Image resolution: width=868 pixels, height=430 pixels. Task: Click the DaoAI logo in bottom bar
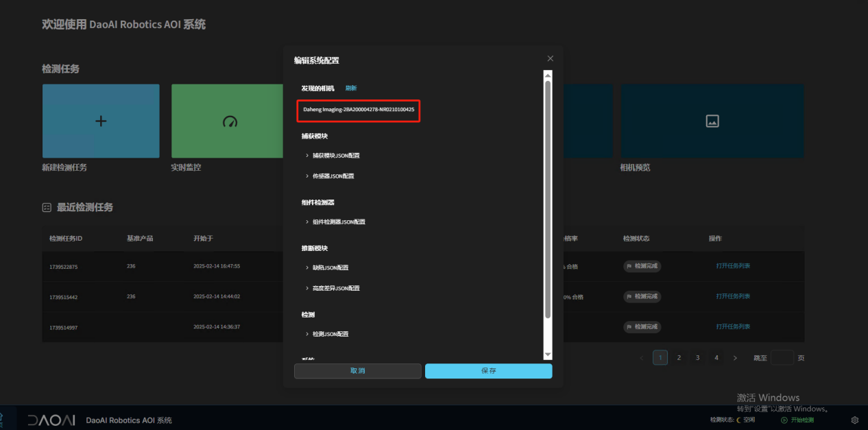[51, 420]
